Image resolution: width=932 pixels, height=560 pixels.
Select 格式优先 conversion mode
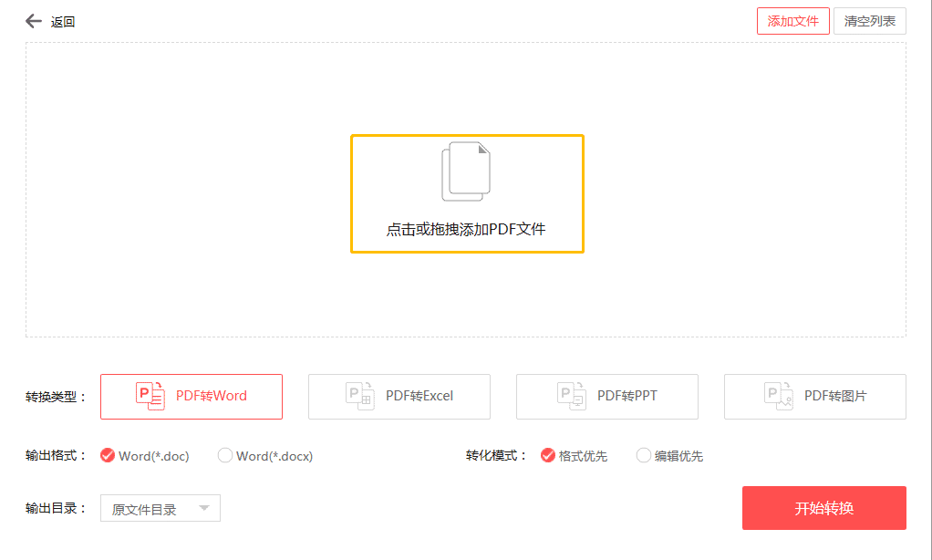(x=574, y=456)
